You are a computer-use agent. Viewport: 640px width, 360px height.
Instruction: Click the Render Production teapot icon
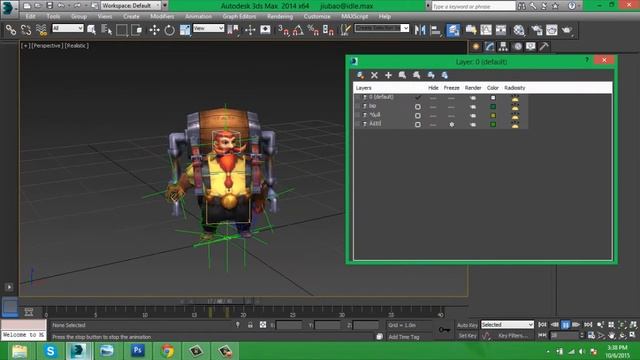(567, 30)
